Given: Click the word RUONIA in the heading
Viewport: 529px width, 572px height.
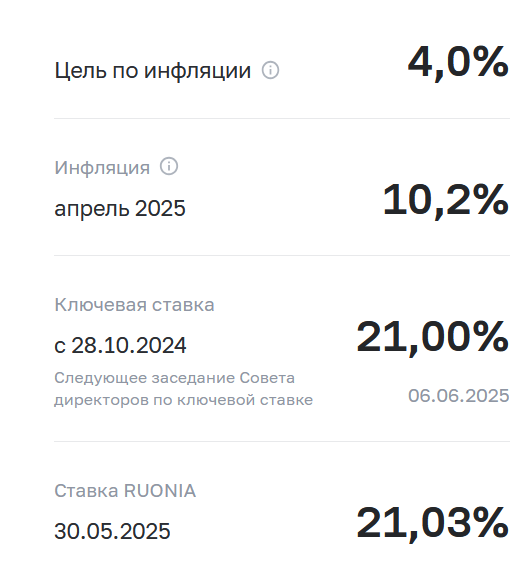Looking at the screenshot, I should point(160,491).
